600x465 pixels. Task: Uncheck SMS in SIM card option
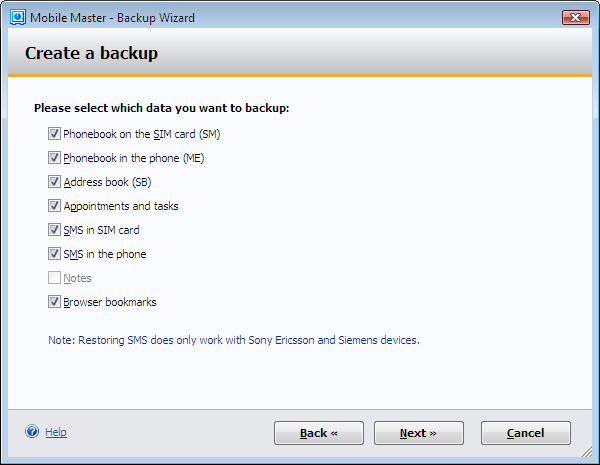[54, 230]
